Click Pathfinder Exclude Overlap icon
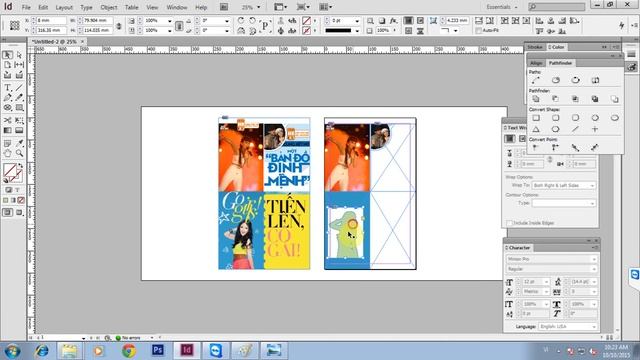This screenshot has width=640, height=360. coord(595,99)
